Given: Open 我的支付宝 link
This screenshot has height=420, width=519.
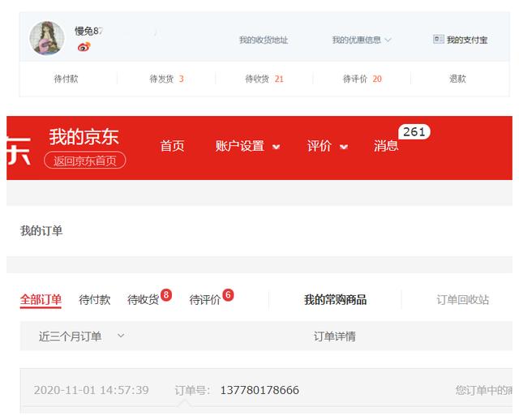Looking at the screenshot, I should pyautogui.click(x=467, y=40).
